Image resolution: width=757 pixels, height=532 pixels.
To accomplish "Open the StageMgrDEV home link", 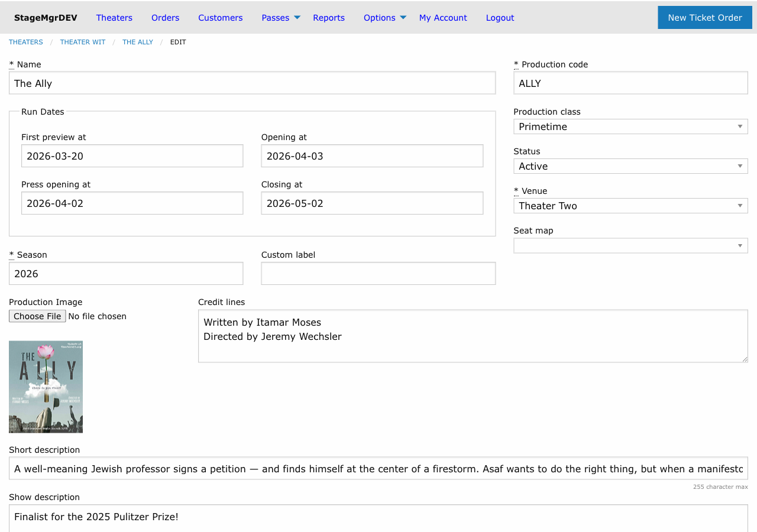I will click(46, 18).
